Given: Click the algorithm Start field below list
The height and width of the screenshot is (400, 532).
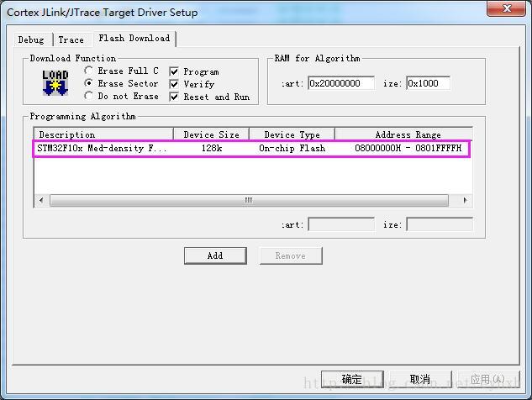Looking at the screenshot, I should (x=341, y=224).
